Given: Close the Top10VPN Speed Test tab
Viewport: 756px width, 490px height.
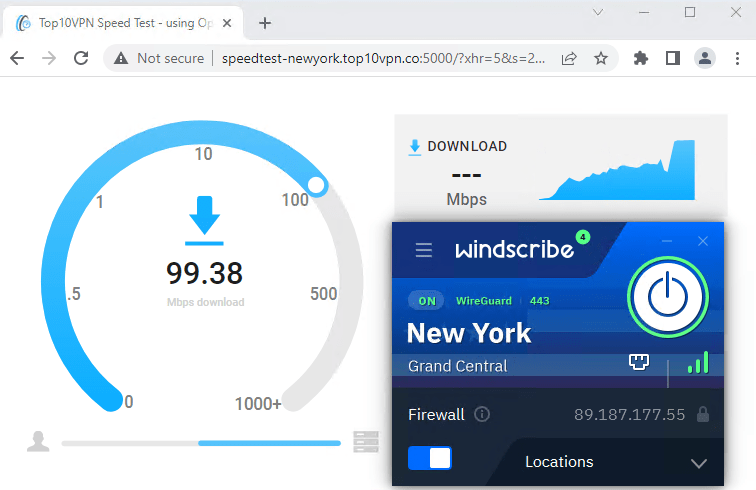Looking at the screenshot, I should (227, 23).
